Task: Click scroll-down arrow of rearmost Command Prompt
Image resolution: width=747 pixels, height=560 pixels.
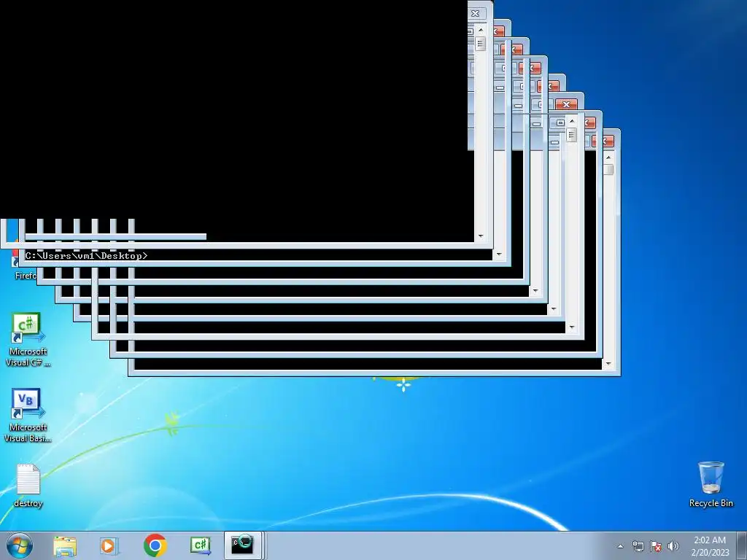Action: coord(608,364)
